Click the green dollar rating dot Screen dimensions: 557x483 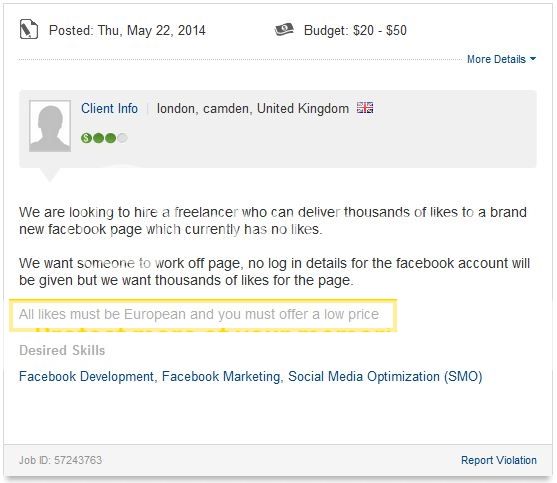click(86, 138)
